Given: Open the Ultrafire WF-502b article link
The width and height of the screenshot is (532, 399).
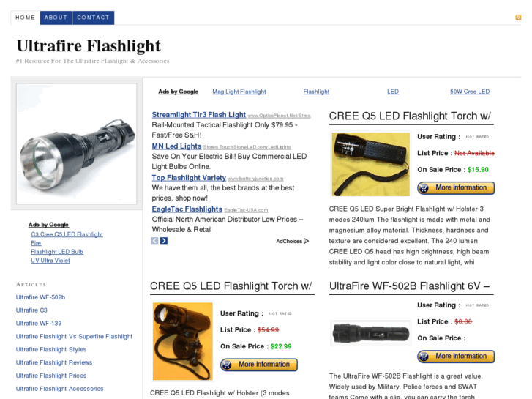Looking at the screenshot, I should [x=40, y=297].
